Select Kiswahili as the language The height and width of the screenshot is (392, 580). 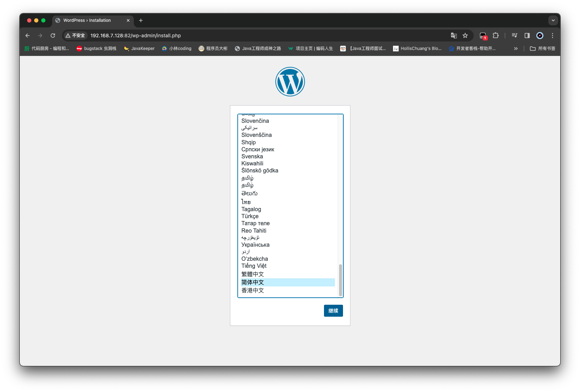288,163
